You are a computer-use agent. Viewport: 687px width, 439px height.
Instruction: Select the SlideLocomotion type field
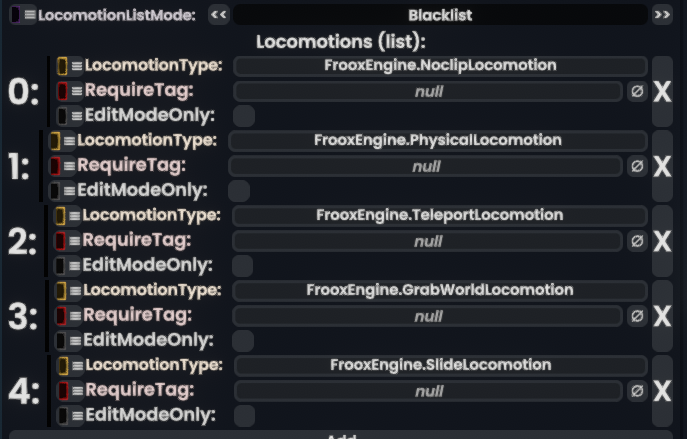440,365
